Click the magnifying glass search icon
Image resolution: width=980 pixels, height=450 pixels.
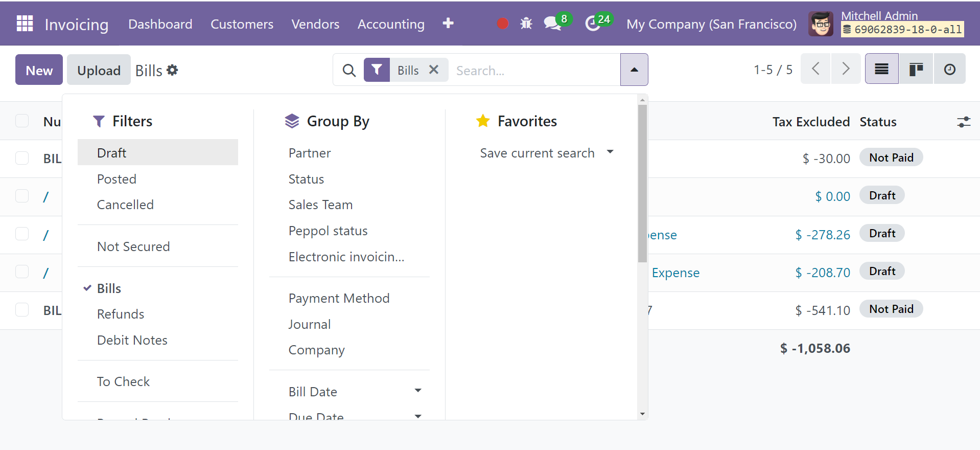coord(349,70)
